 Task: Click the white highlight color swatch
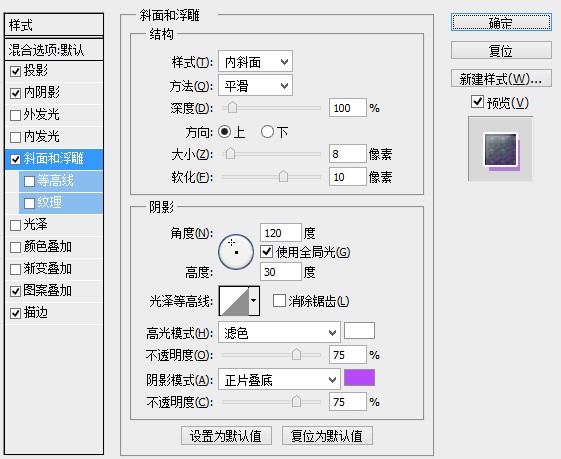click(x=359, y=331)
